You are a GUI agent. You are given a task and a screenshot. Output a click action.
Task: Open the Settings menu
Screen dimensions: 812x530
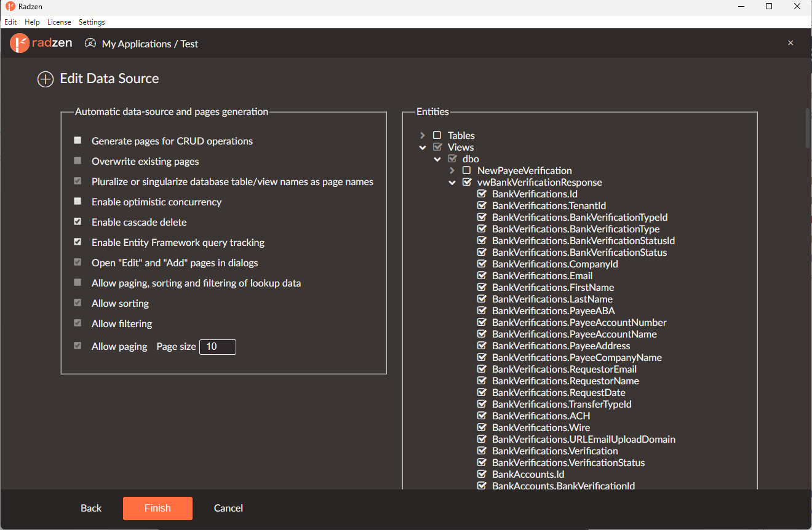click(x=92, y=22)
